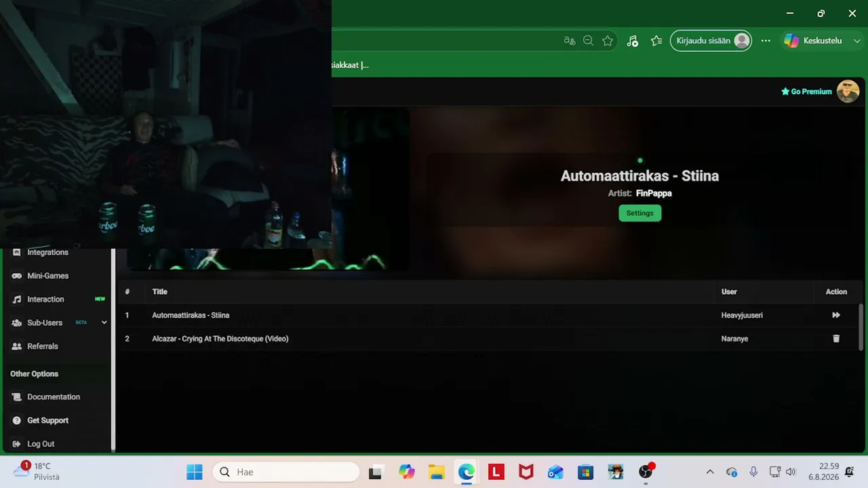Click the siakkaat bookmark in favorites bar
Viewport: 868px width, 488px height.
coord(350,65)
